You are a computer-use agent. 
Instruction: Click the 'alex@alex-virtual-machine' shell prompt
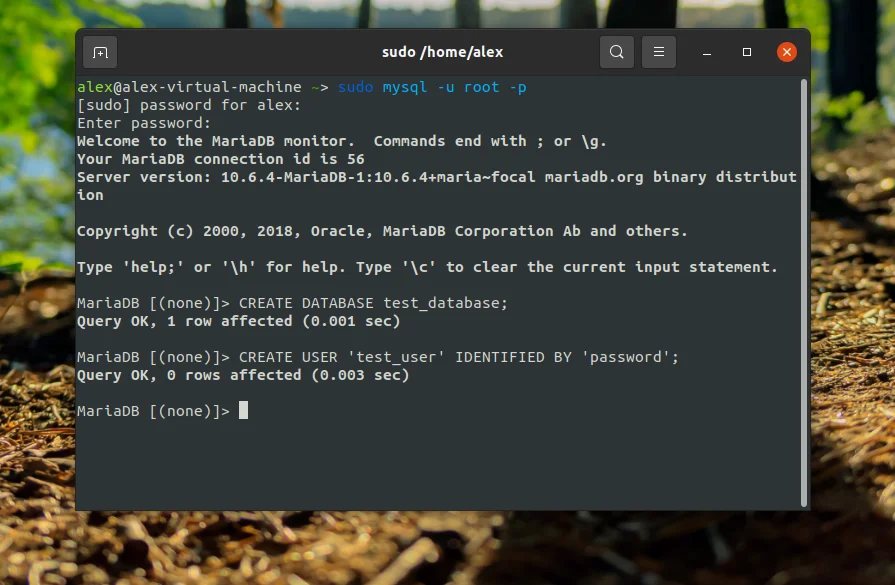coord(203,87)
